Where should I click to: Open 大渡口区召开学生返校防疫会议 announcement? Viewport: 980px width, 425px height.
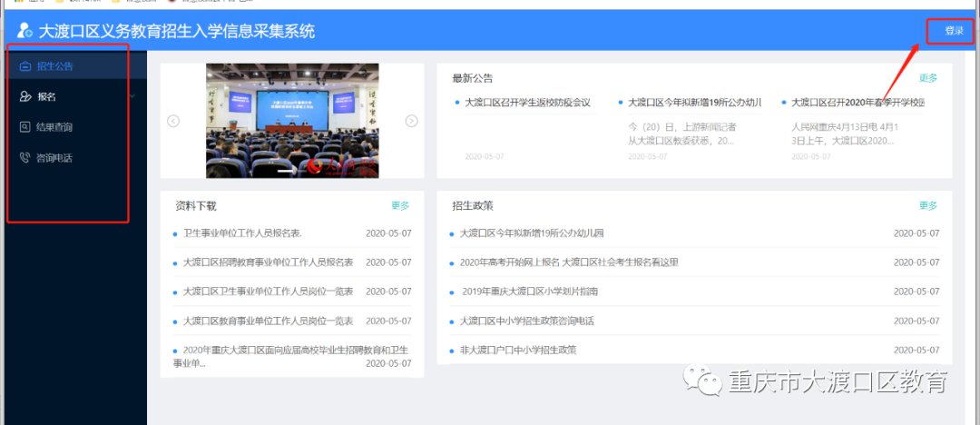527,103
